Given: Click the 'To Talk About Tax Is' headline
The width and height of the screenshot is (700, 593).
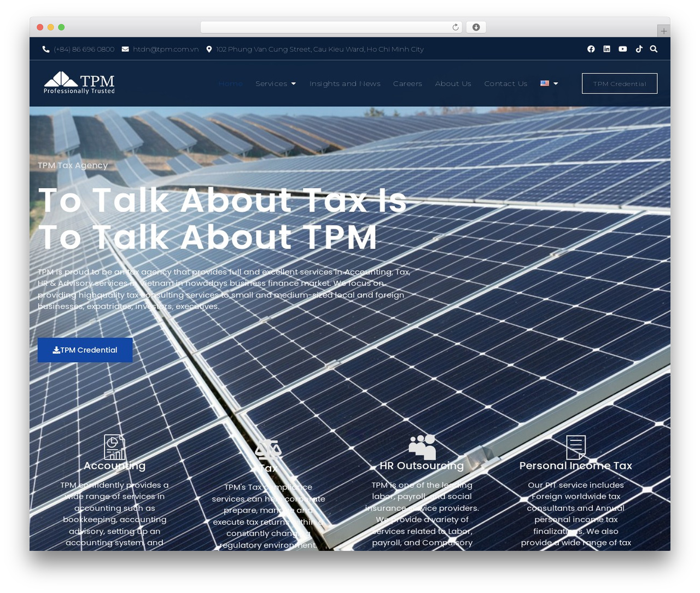Looking at the screenshot, I should (x=223, y=200).
